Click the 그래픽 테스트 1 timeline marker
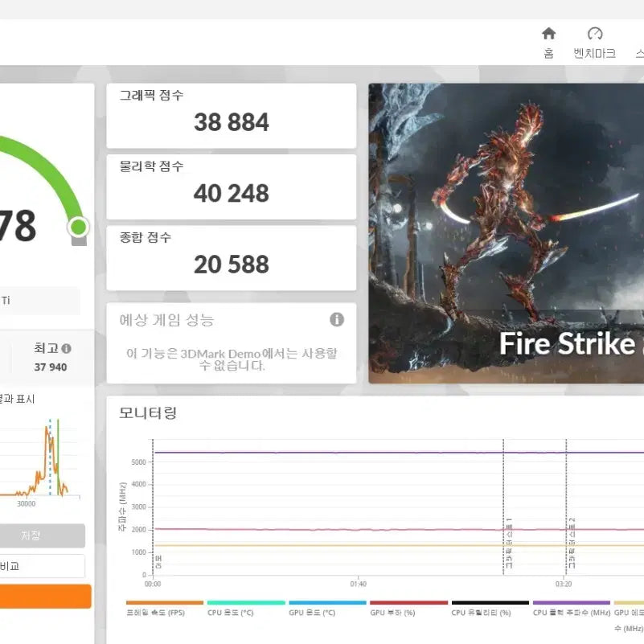644x644 pixels. click(x=508, y=543)
